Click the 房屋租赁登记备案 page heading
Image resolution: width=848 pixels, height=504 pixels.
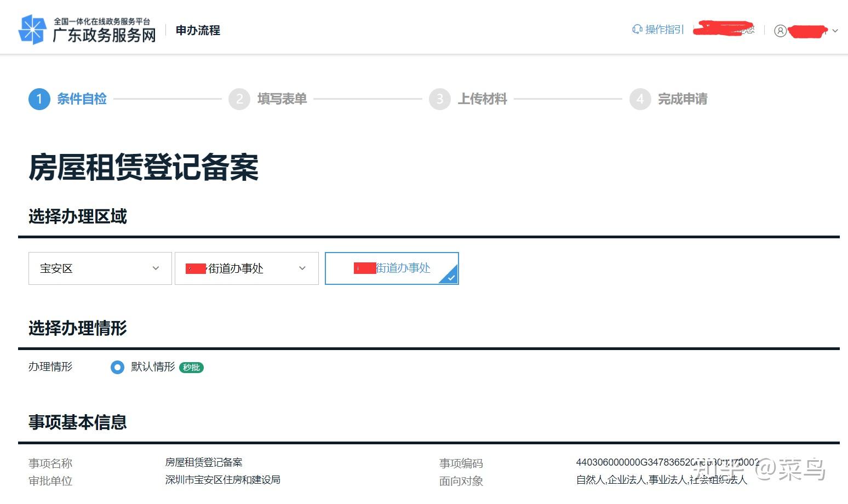click(144, 167)
